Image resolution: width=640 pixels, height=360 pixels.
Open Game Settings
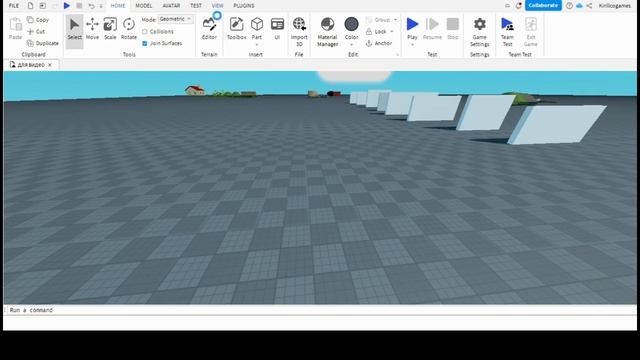480,32
